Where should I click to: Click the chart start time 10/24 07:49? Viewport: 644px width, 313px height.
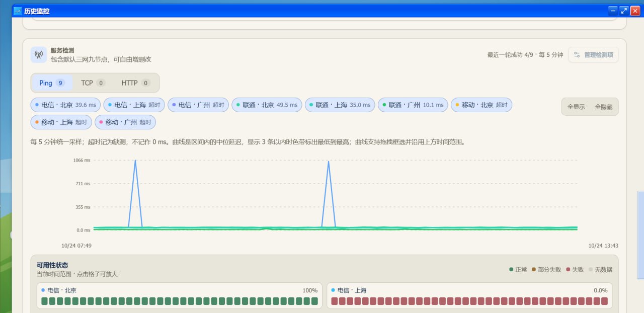tap(76, 246)
